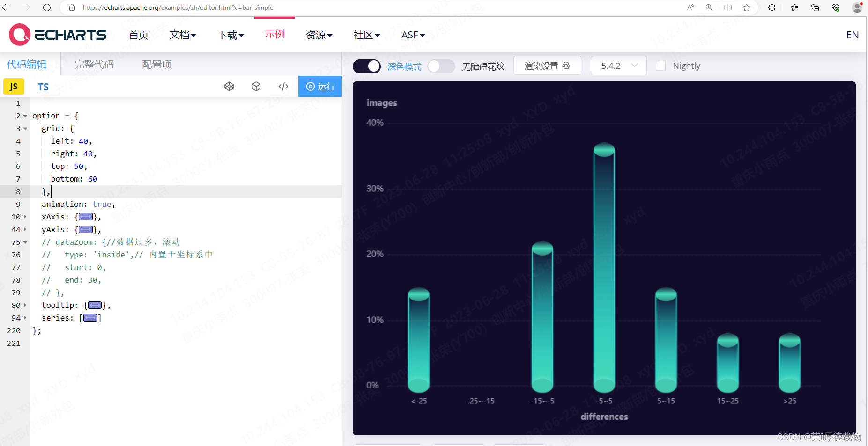Refresh the page with the browser reload icon
The height and width of the screenshot is (446, 868).
pyautogui.click(x=46, y=7)
